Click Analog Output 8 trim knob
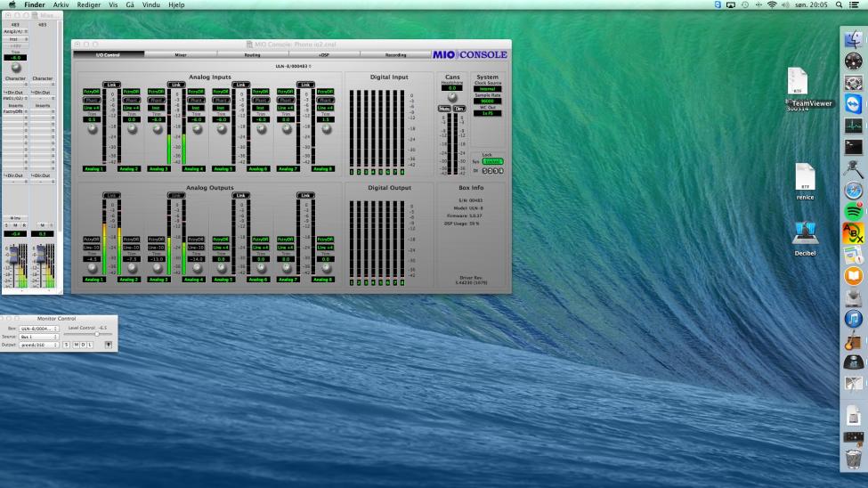This screenshot has width=868, height=488. coord(327,268)
